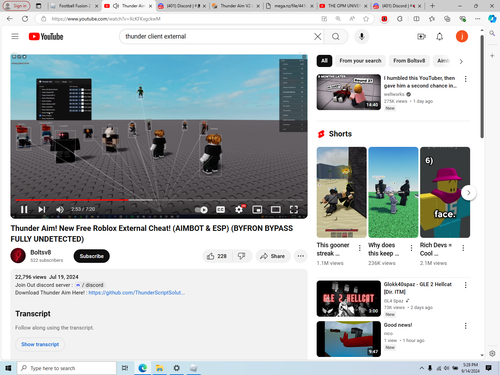Subscribe to the Boltsv8 channel
Image resolution: width=500 pixels, height=375 pixels.
coord(92,256)
